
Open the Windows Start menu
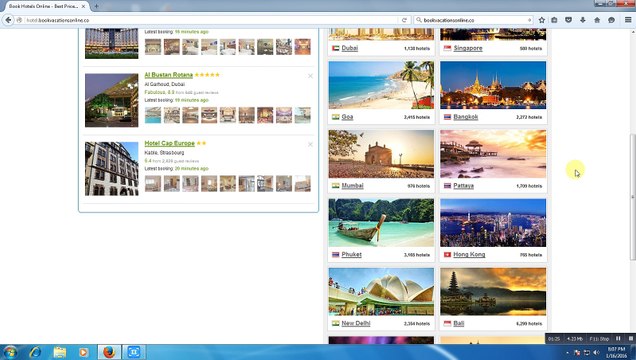[10, 352]
